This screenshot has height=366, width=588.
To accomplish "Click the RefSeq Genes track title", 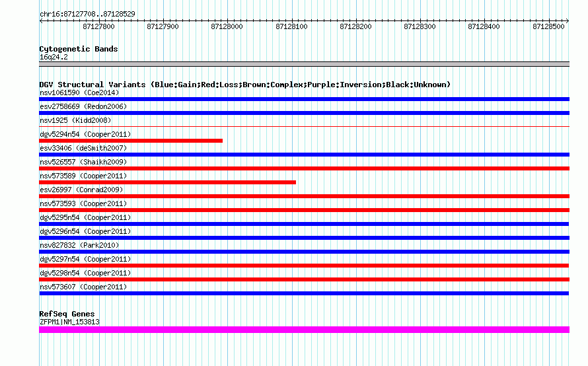I will tap(67, 314).
